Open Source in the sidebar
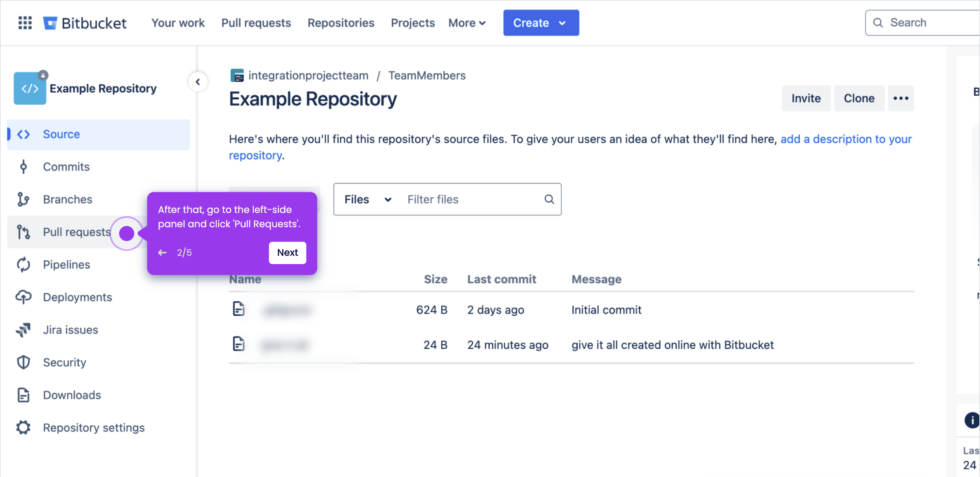This screenshot has width=980, height=477. click(98, 134)
